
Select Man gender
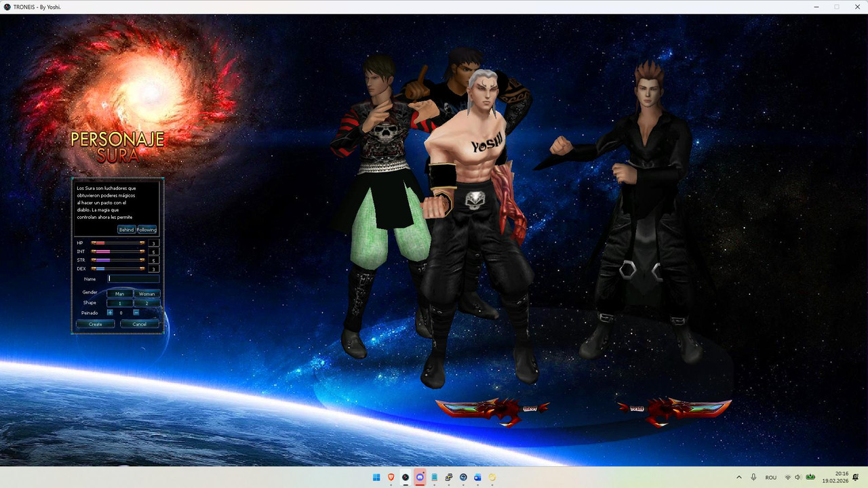pyautogui.click(x=119, y=293)
